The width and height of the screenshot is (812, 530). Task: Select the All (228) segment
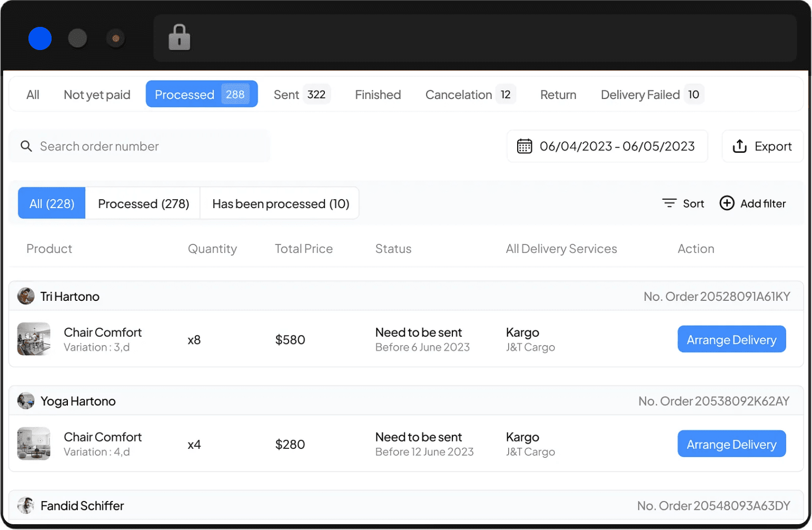[x=52, y=203]
